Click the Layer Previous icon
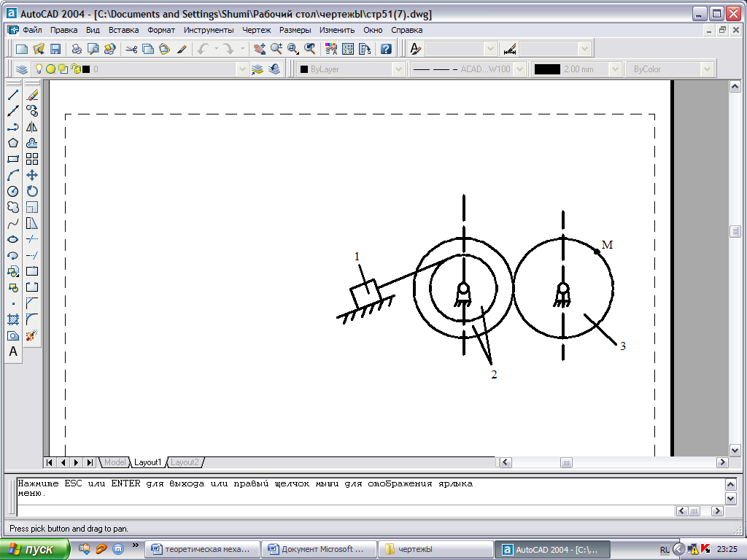This screenshot has width=747, height=560. point(274,69)
